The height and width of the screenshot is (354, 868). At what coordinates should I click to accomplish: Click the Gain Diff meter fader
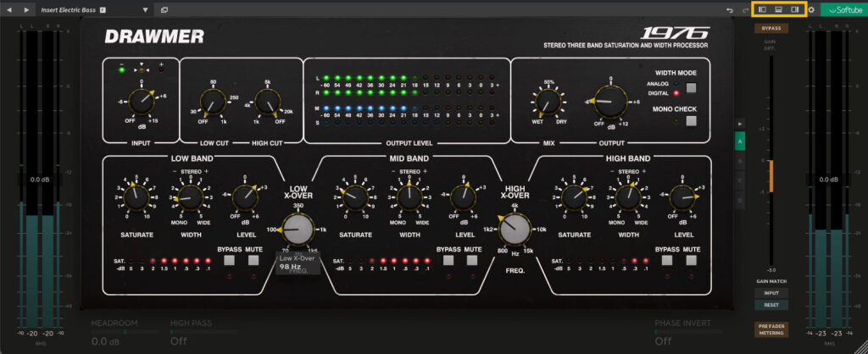click(x=771, y=176)
